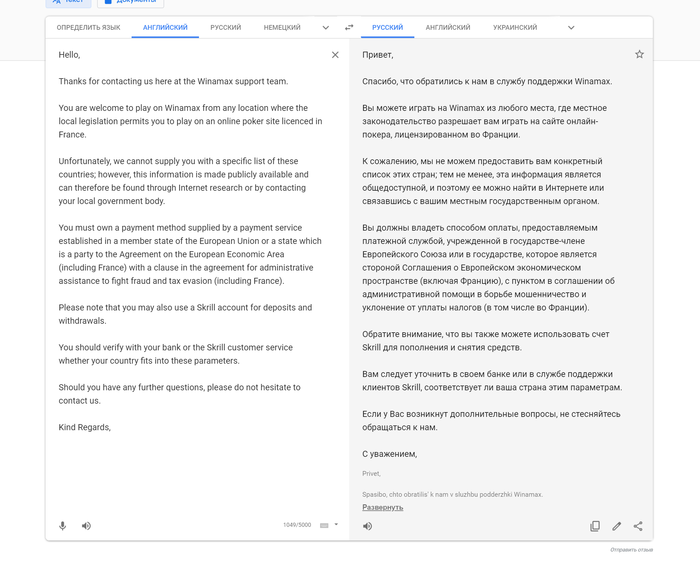Select Определить язык source tab
This screenshot has height=568, width=700.
pyautogui.click(x=88, y=28)
